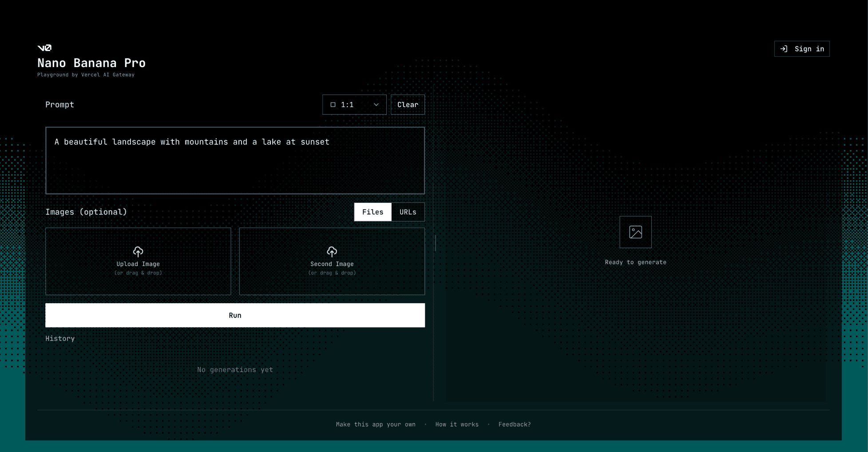
Task: Clear the prompt text
Action: (408, 105)
